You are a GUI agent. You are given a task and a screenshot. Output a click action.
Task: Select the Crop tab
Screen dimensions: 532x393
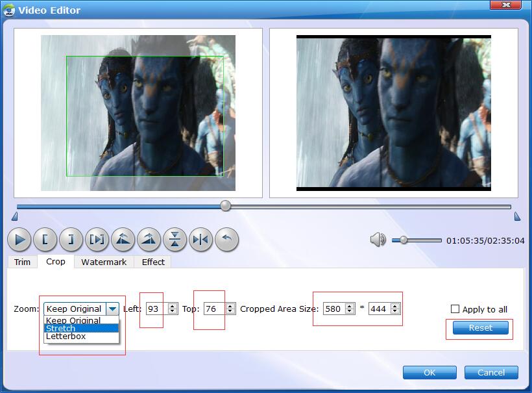click(56, 261)
